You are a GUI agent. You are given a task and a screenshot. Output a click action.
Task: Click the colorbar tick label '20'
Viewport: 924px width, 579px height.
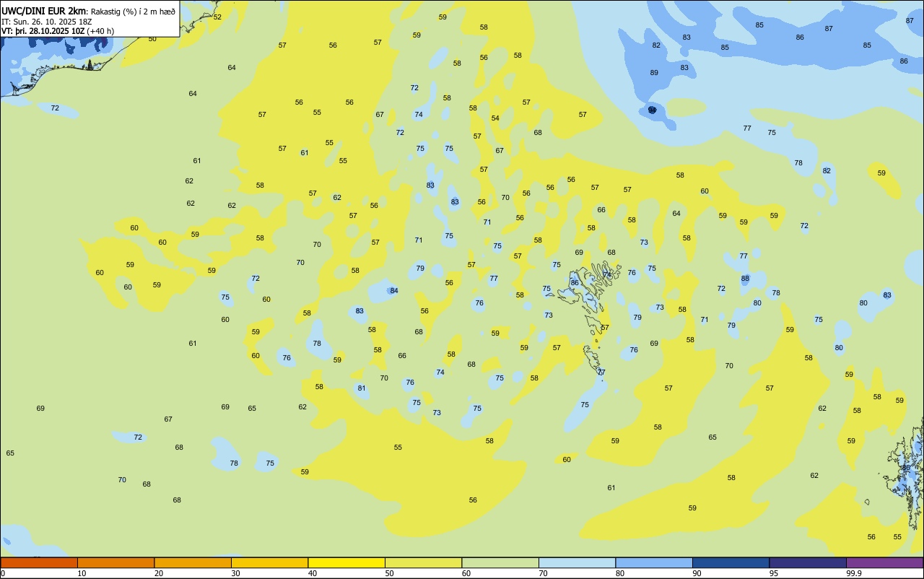159,574
